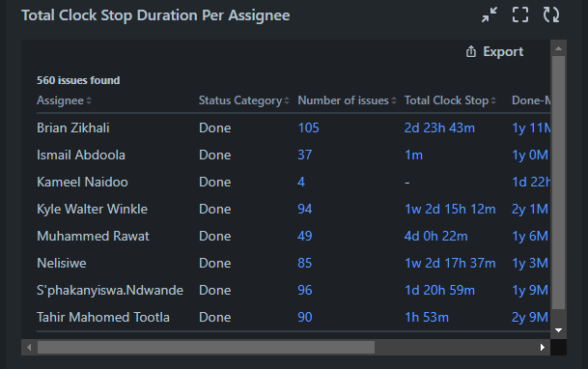Select the S'phakanyiswa.Ndwande assignee cell

[x=110, y=290]
